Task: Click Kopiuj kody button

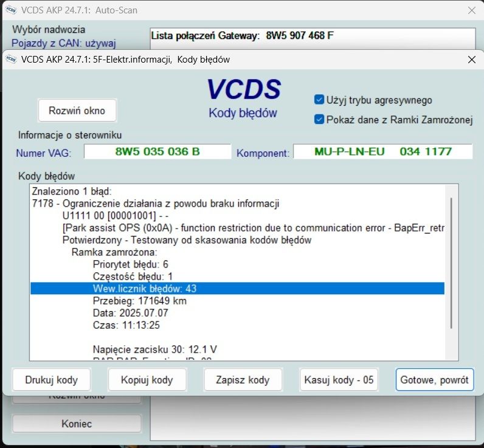Action: pos(147,379)
